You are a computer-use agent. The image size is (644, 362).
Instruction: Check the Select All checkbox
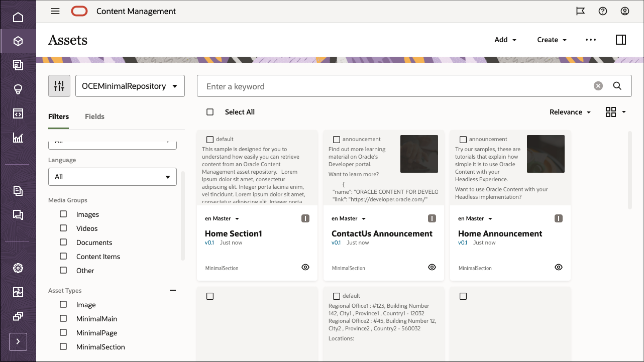(x=210, y=111)
